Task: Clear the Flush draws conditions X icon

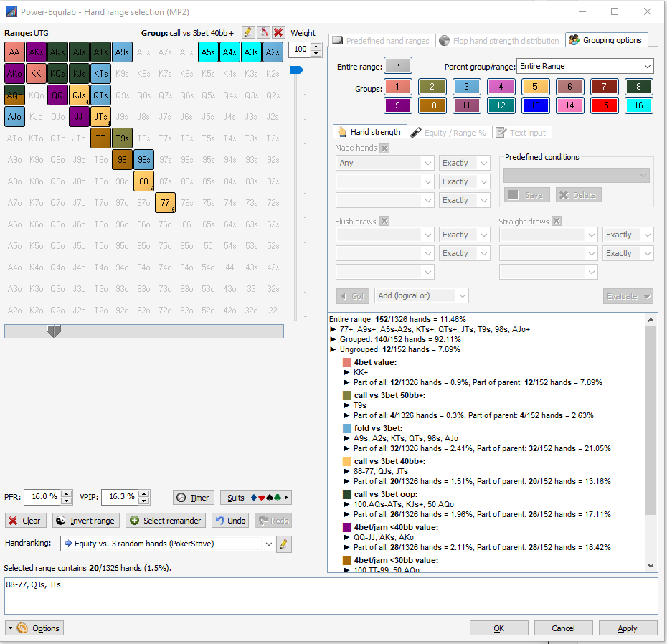Action: point(384,221)
